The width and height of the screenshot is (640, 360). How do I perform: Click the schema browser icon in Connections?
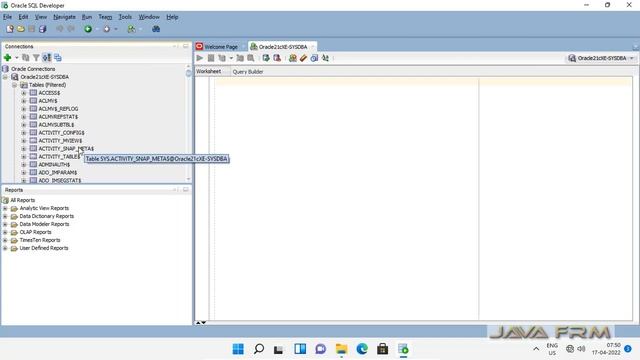point(47,58)
